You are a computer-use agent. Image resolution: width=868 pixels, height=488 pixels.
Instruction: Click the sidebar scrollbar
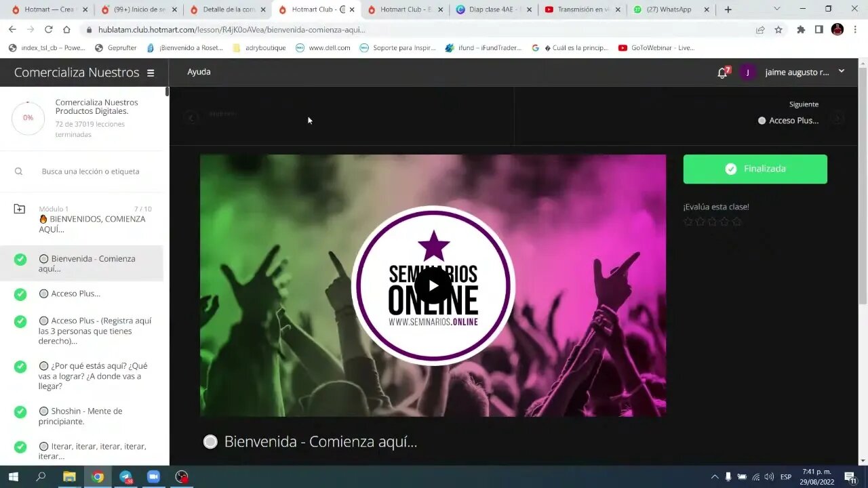167,92
